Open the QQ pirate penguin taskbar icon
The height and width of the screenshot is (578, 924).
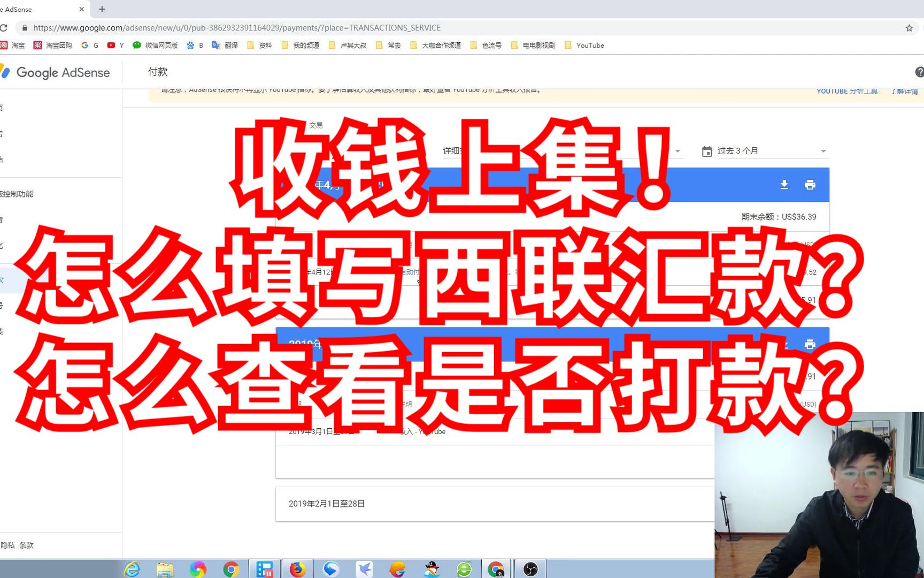431,569
